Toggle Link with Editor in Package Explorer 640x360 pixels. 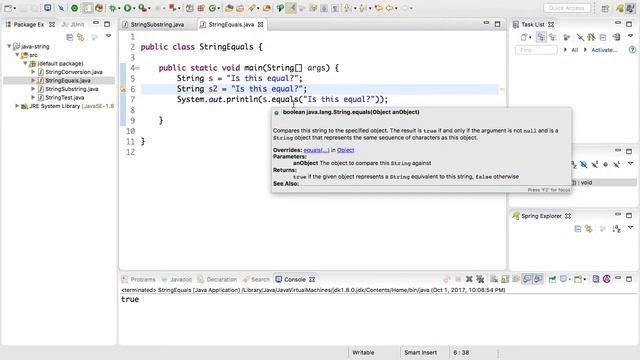coord(81,38)
